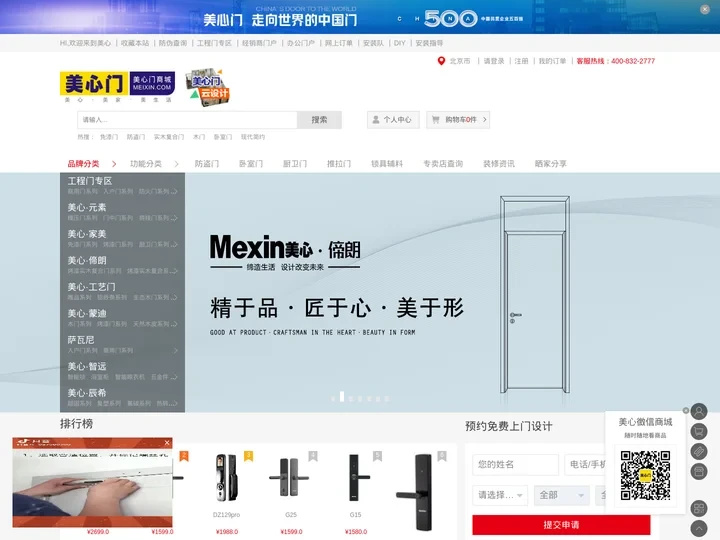
Task: Open the 个人中心 button
Action: tap(393, 120)
